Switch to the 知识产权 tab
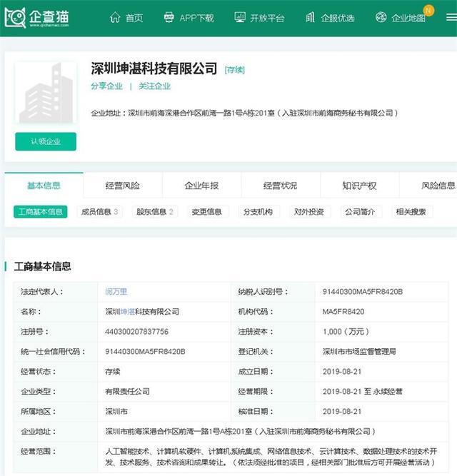 pyautogui.click(x=359, y=186)
